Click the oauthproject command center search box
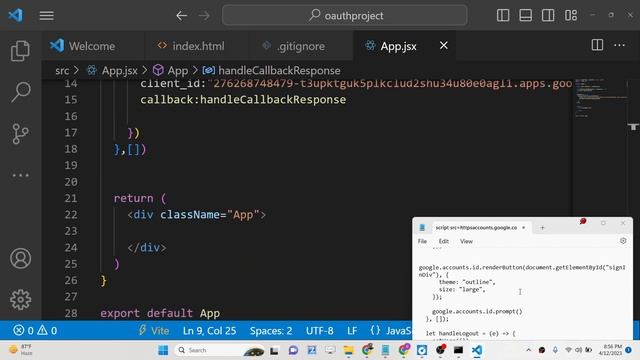 click(x=344, y=16)
